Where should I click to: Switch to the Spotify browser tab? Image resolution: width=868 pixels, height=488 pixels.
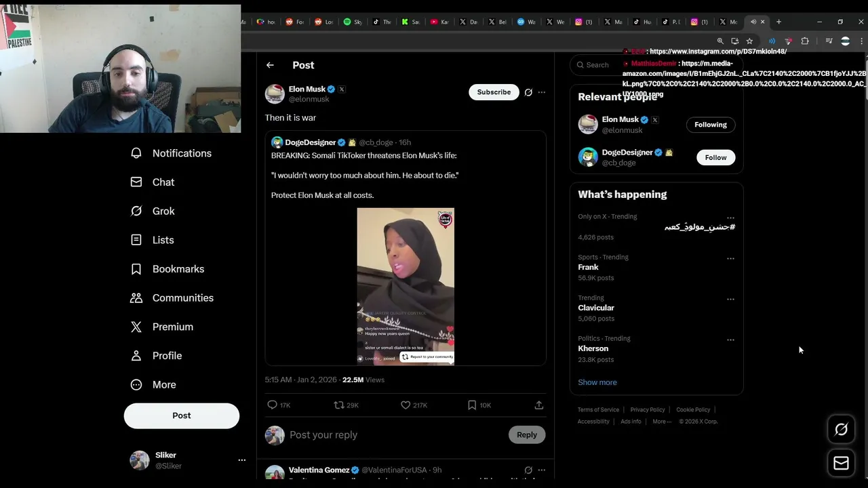click(x=353, y=22)
